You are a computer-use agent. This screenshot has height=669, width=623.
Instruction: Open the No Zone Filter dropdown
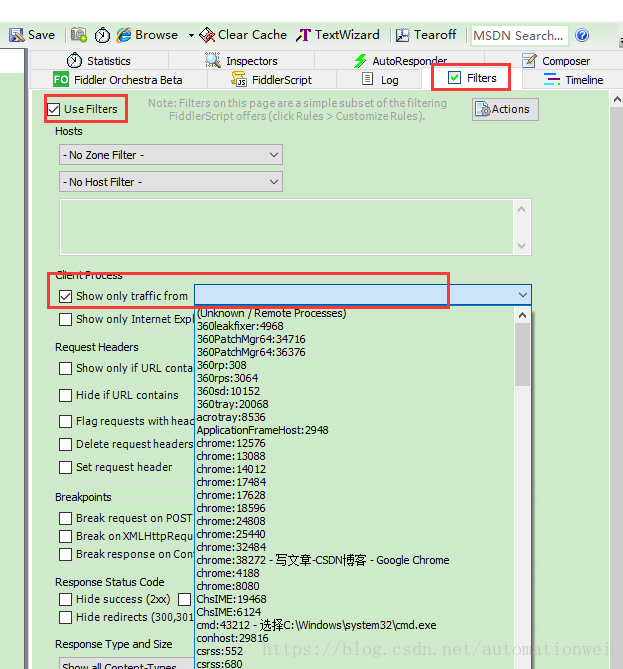(171, 155)
